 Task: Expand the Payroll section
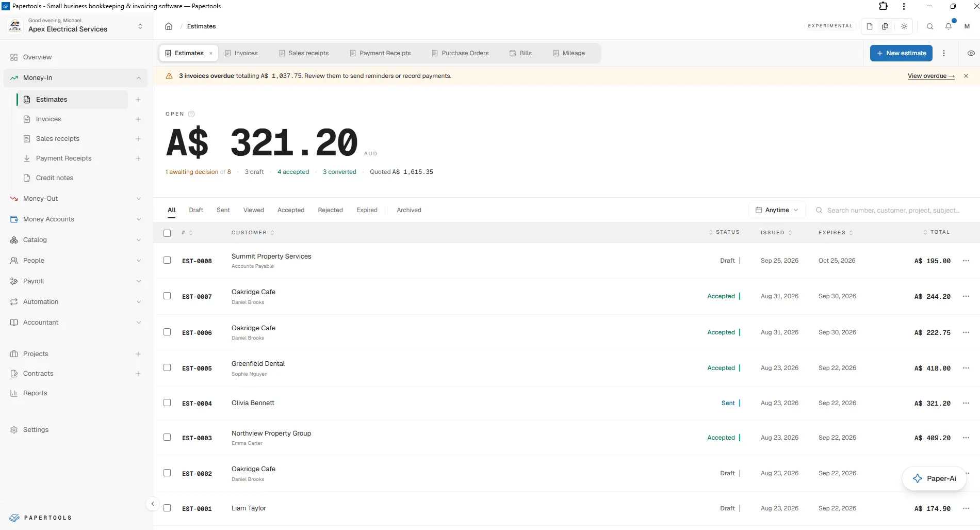[75, 281]
